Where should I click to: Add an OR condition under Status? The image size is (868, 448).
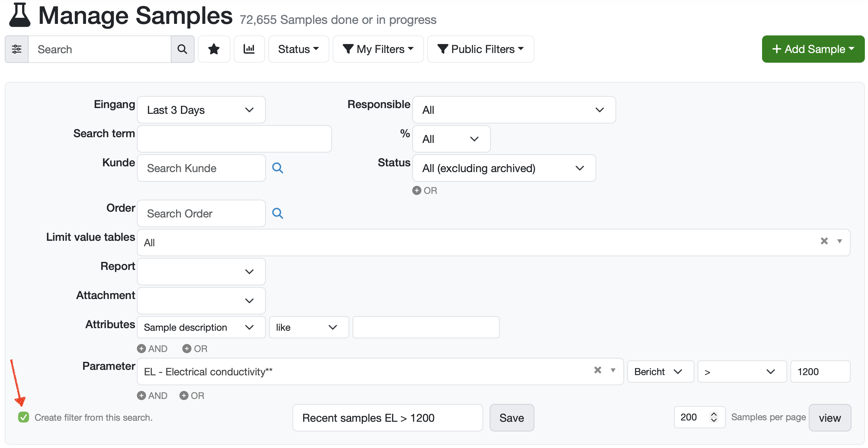(x=425, y=190)
